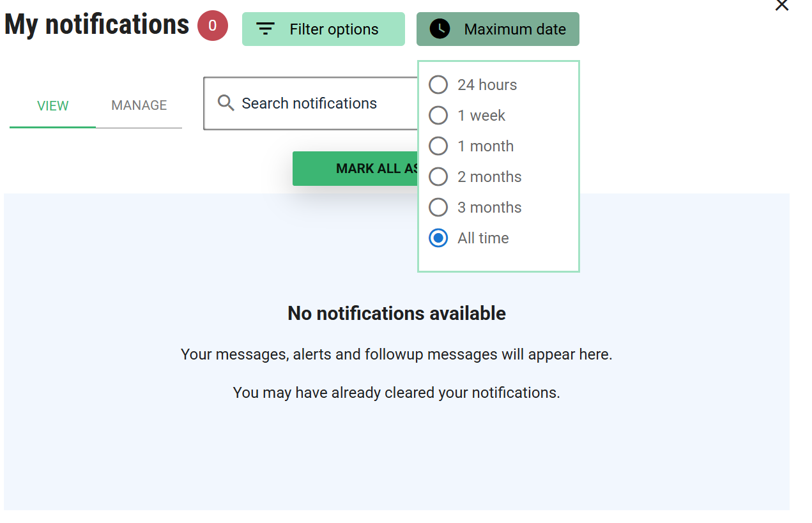Screen dimensions: 812x523
Task: Pick the 2 months radio option
Action: coord(438,177)
